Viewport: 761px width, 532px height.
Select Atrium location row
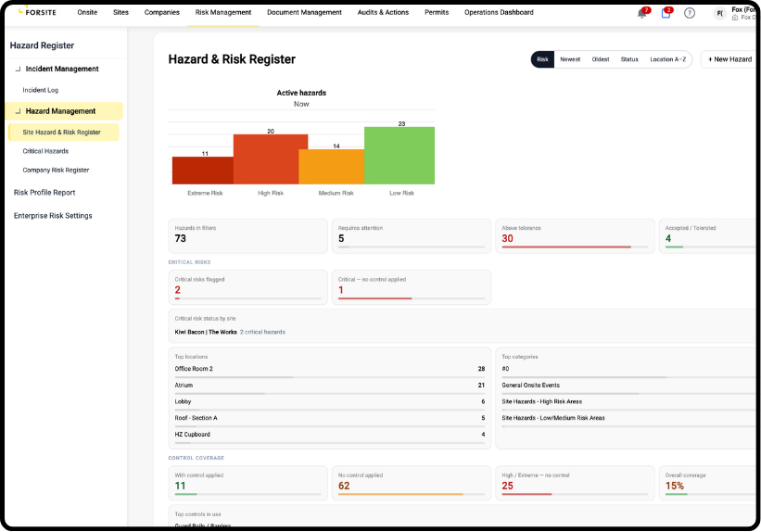point(330,387)
